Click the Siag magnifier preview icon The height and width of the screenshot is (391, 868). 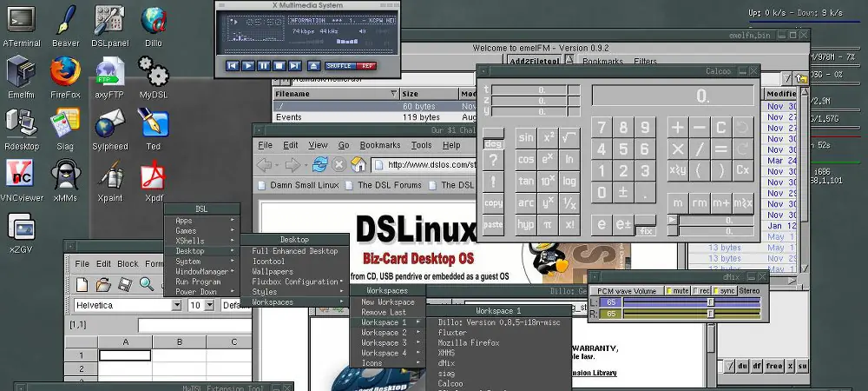coord(147,284)
